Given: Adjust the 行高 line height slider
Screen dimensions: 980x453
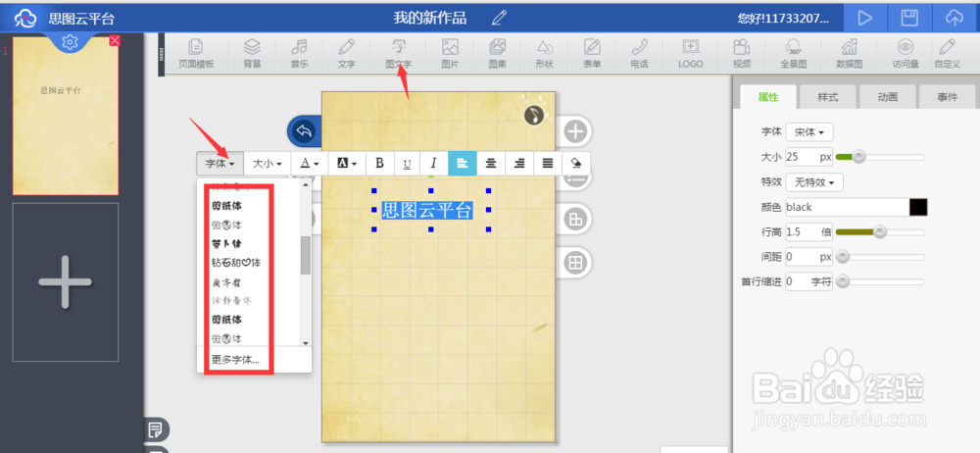Looking at the screenshot, I should point(879,232).
